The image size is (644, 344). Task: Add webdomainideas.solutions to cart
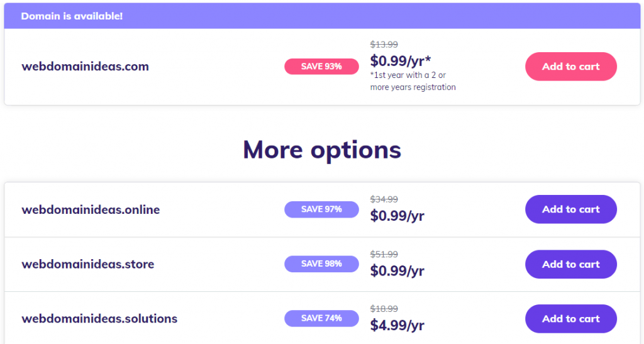pos(570,319)
